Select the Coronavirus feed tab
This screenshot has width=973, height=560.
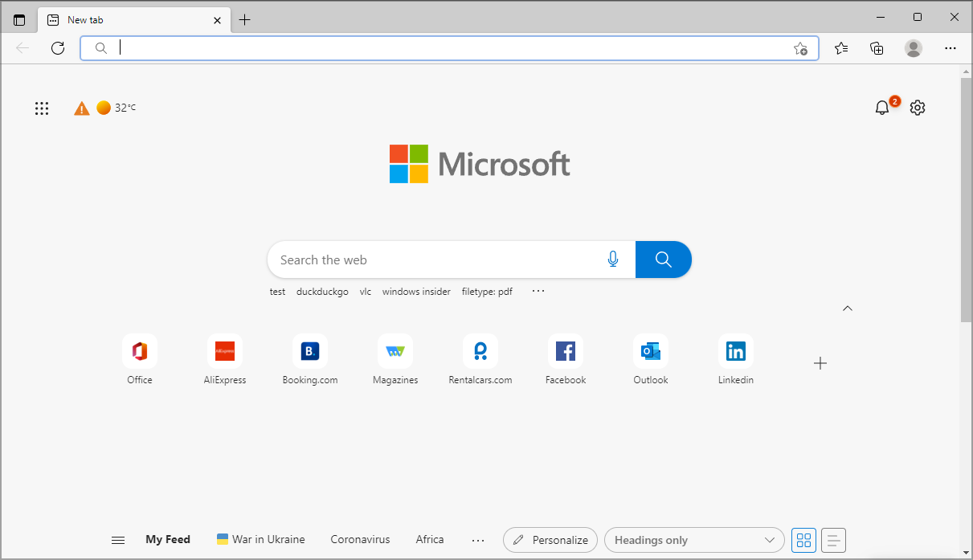(x=360, y=540)
